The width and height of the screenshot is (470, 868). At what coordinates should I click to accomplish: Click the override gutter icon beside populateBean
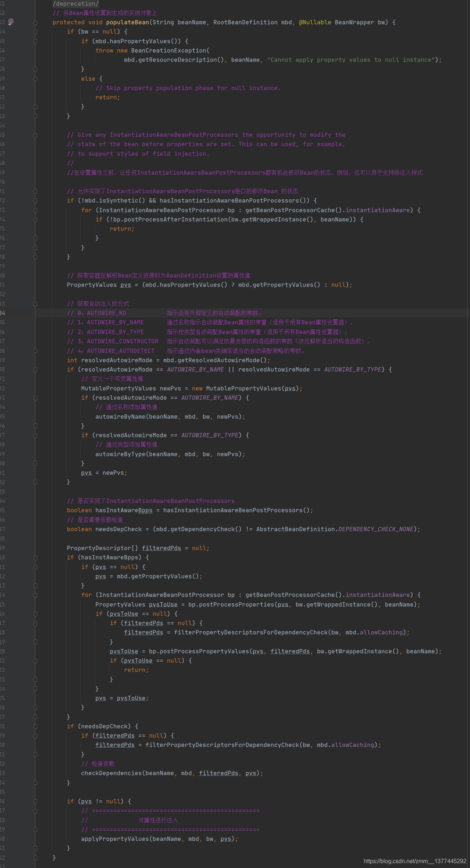tap(11, 22)
